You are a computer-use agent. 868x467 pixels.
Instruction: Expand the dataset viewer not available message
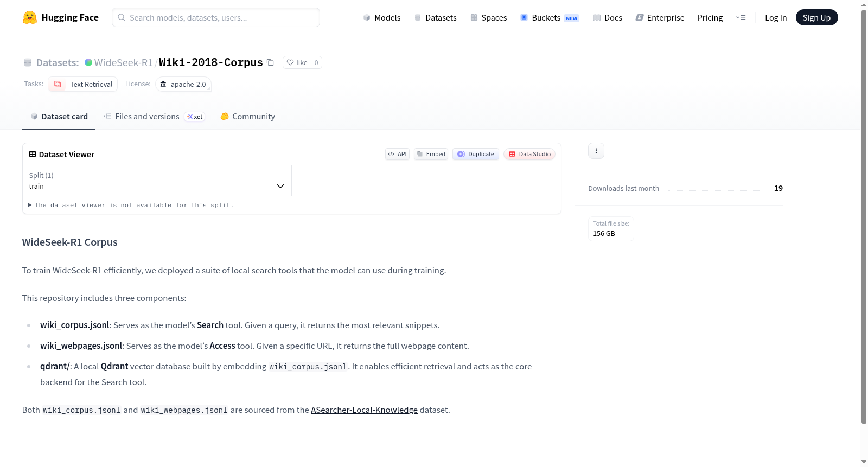point(131,205)
